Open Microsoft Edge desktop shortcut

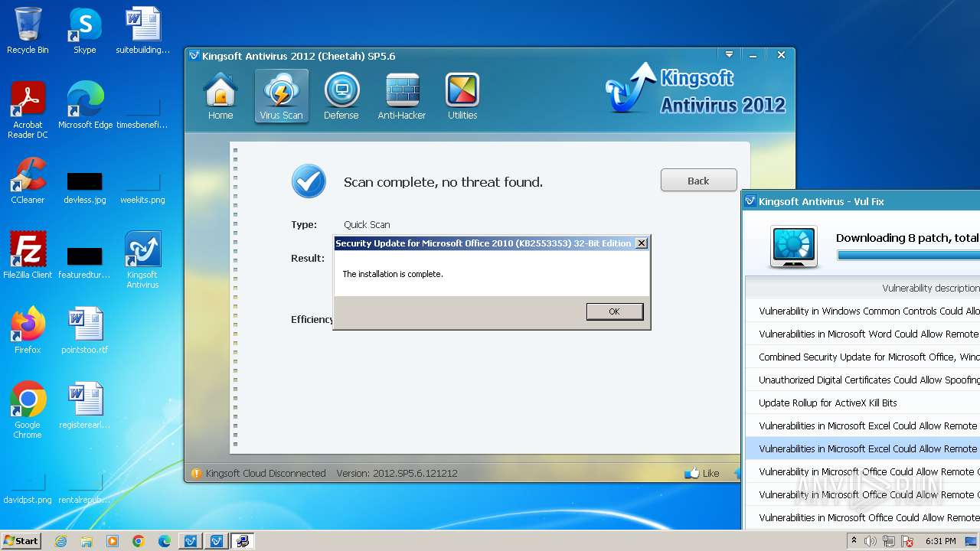85,106
